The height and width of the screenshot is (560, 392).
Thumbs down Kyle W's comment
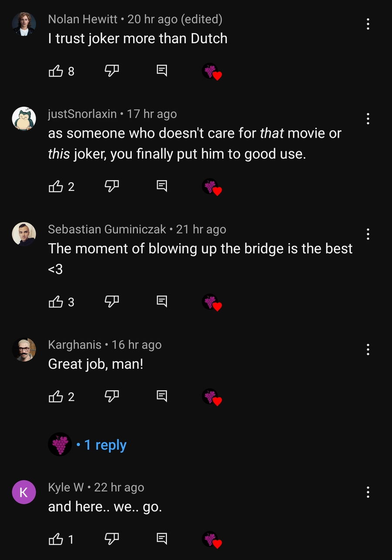[112, 539]
